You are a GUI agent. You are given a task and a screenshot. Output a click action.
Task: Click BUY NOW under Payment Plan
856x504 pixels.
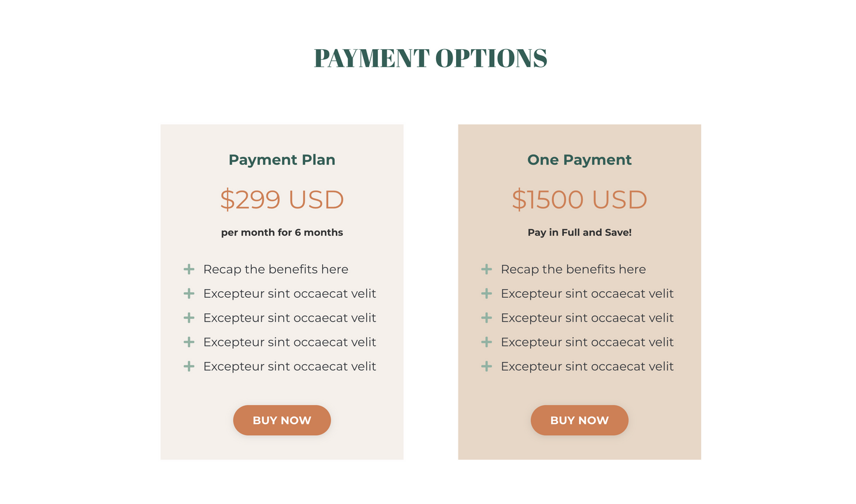coord(282,420)
